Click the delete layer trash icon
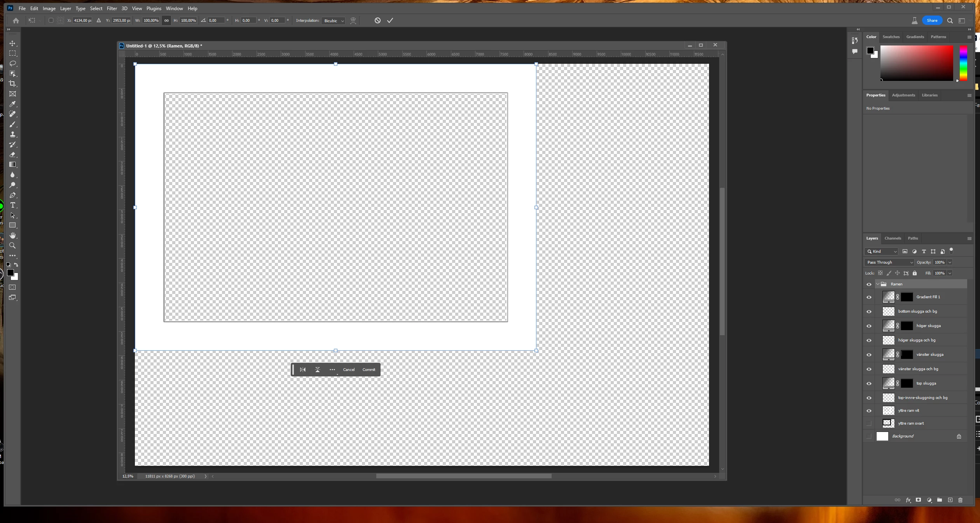Image resolution: width=980 pixels, height=523 pixels. (x=960, y=500)
